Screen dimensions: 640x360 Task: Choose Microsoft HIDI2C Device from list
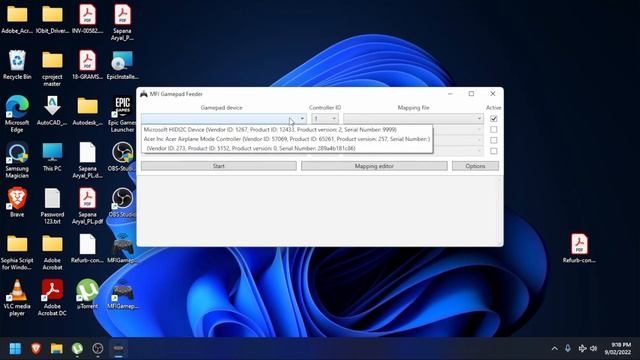(x=287, y=129)
